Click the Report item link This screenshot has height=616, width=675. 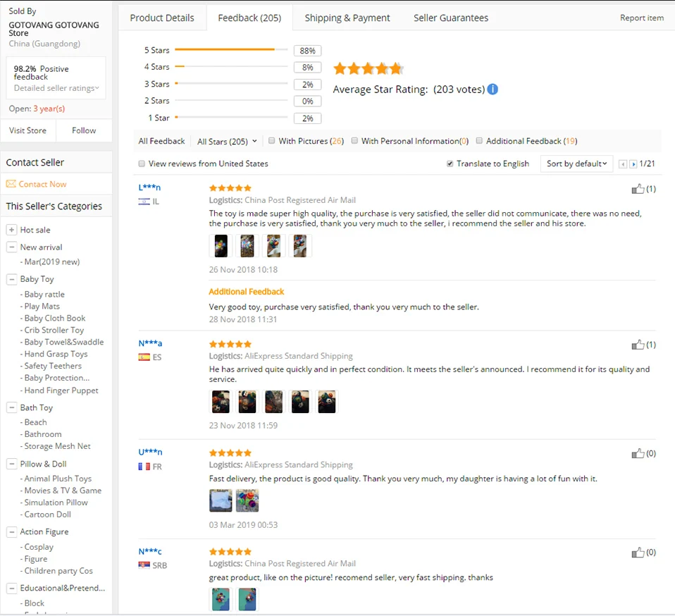(641, 18)
